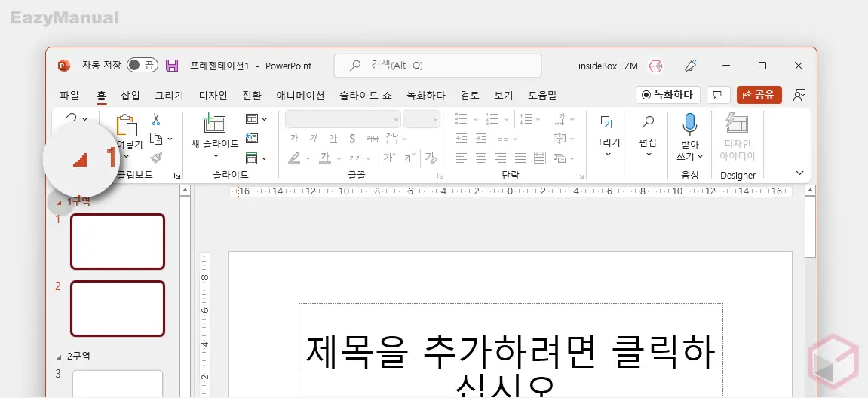Click the decrease font size icon
Image resolution: width=868 pixels, height=398 pixels.
click(409, 158)
